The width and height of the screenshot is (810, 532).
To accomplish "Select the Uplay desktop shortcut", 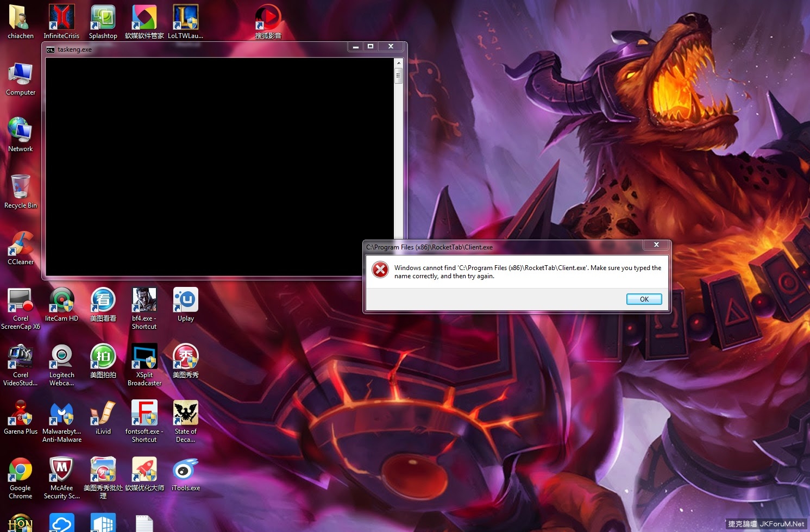I will pos(186,301).
